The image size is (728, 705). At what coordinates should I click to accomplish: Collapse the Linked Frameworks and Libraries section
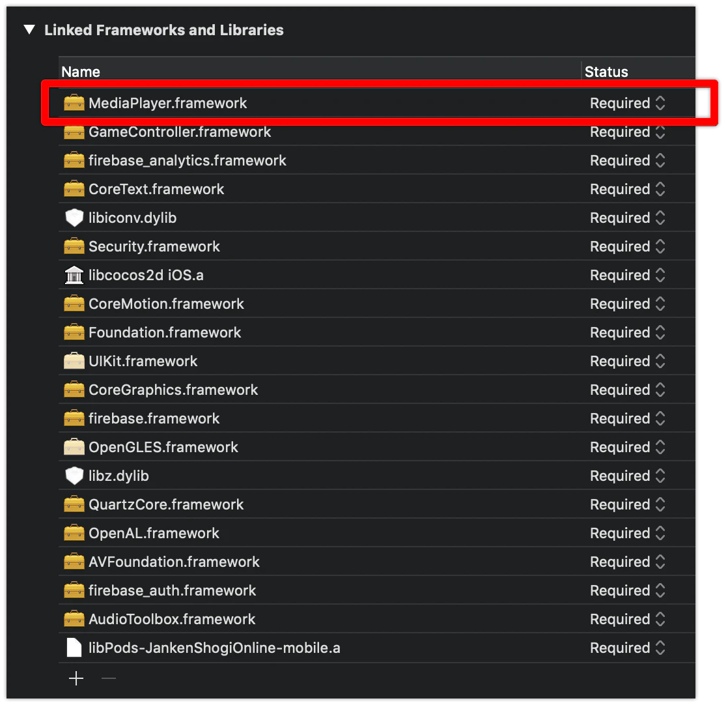tap(29, 30)
